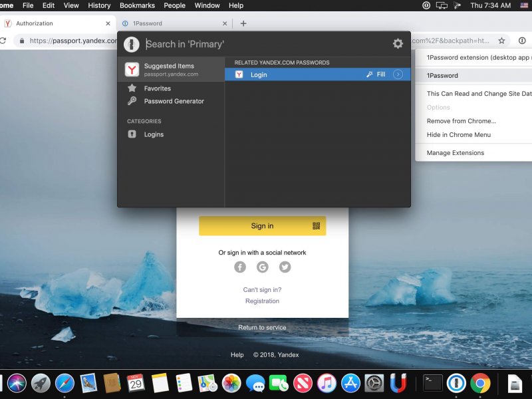Screen dimensions: 532x399
Task: Open the display mirroring menu bar icon
Action: point(442,5)
